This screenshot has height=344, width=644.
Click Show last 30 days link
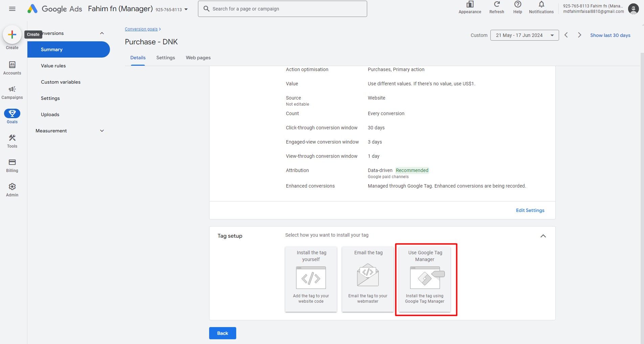610,35
